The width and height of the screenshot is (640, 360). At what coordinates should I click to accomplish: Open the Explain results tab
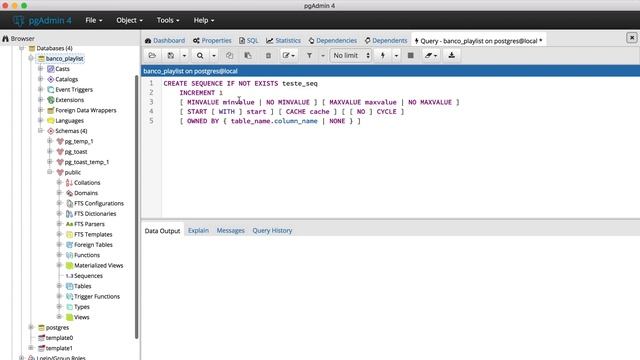click(198, 231)
